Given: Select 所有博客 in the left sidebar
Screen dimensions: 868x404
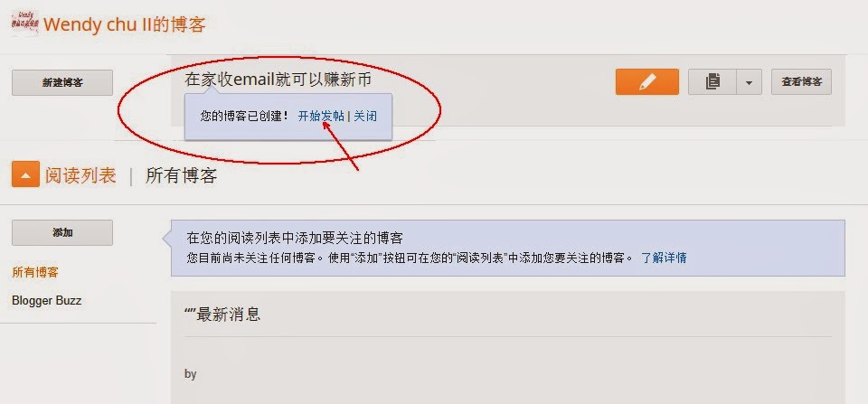Looking at the screenshot, I should pos(35,272).
